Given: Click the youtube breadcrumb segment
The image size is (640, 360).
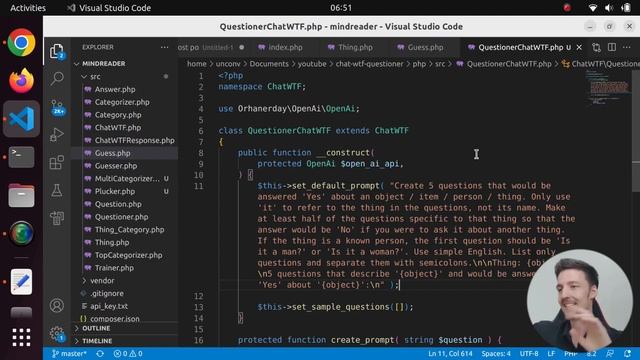Looking at the screenshot, I should click(312, 64).
